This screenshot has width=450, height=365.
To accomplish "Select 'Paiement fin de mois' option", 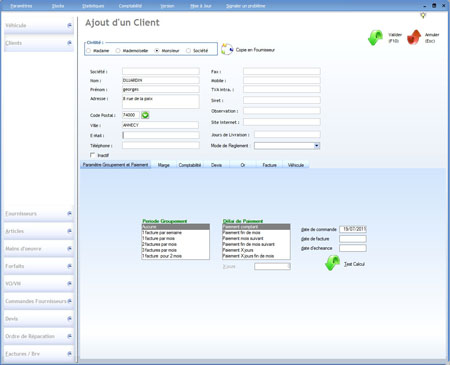I will (256, 233).
